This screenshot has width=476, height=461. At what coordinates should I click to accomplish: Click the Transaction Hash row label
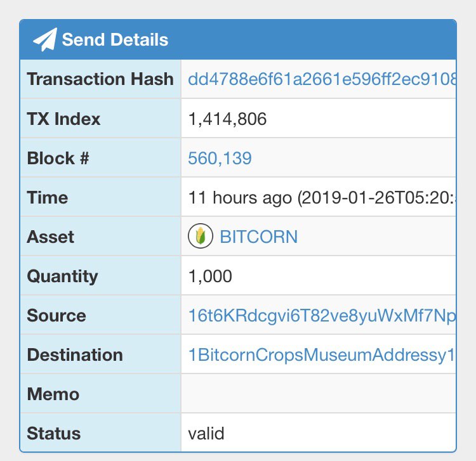100,79
